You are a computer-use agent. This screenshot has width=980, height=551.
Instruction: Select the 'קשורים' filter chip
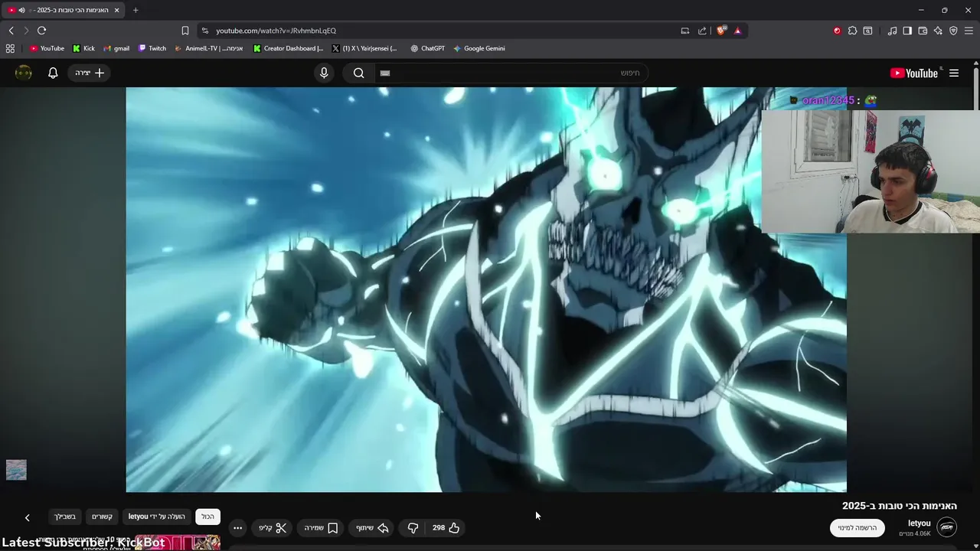(103, 517)
